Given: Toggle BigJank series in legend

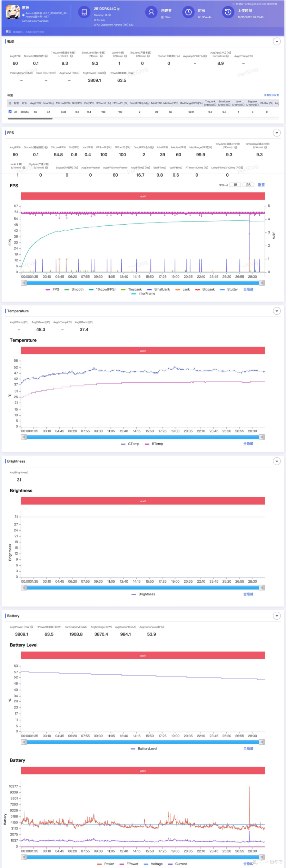Looking at the screenshot, I should click(x=205, y=289).
